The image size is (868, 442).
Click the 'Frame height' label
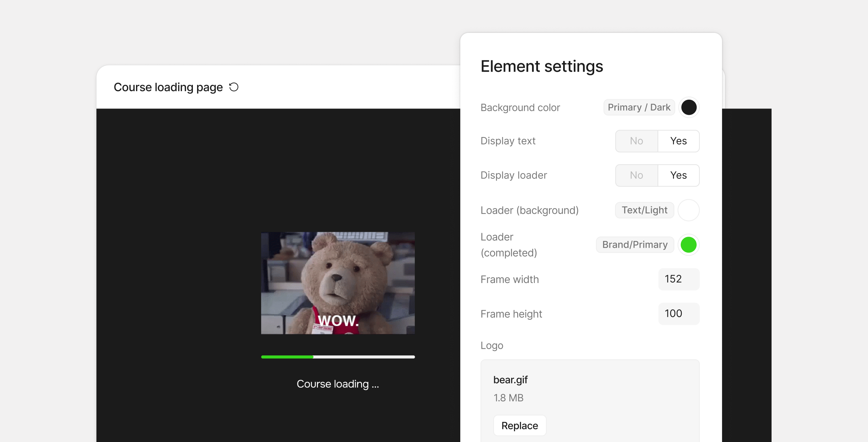[511, 314]
